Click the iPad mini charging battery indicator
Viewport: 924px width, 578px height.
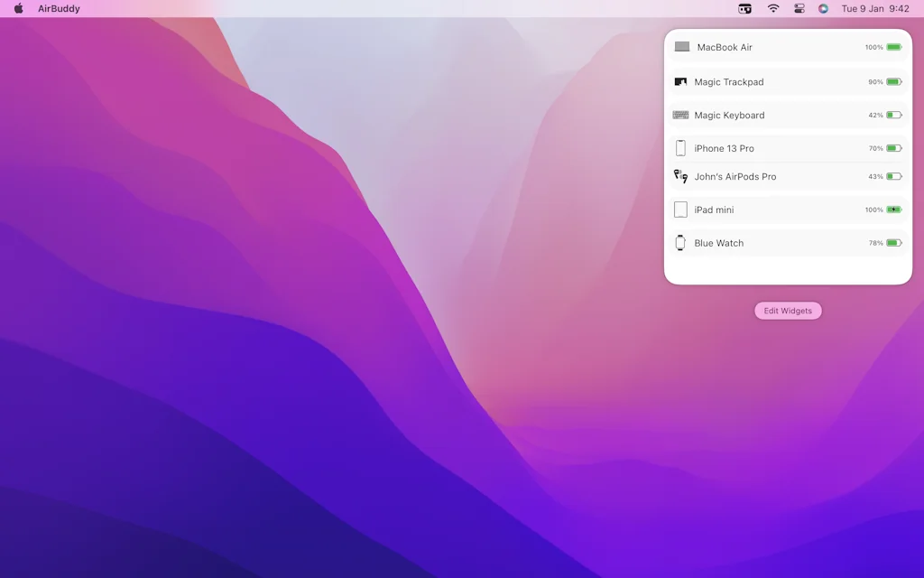tap(893, 210)
